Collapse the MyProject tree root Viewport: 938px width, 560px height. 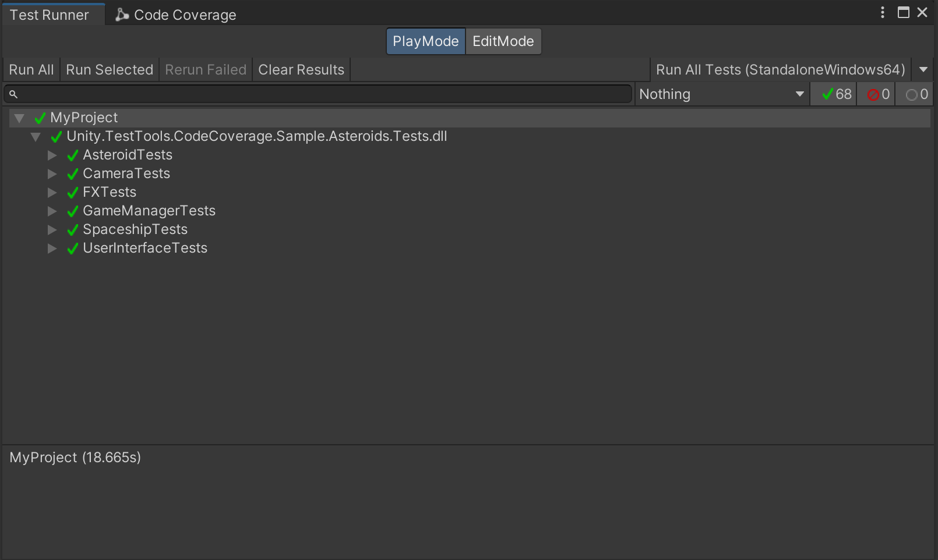tap(19, 118)
